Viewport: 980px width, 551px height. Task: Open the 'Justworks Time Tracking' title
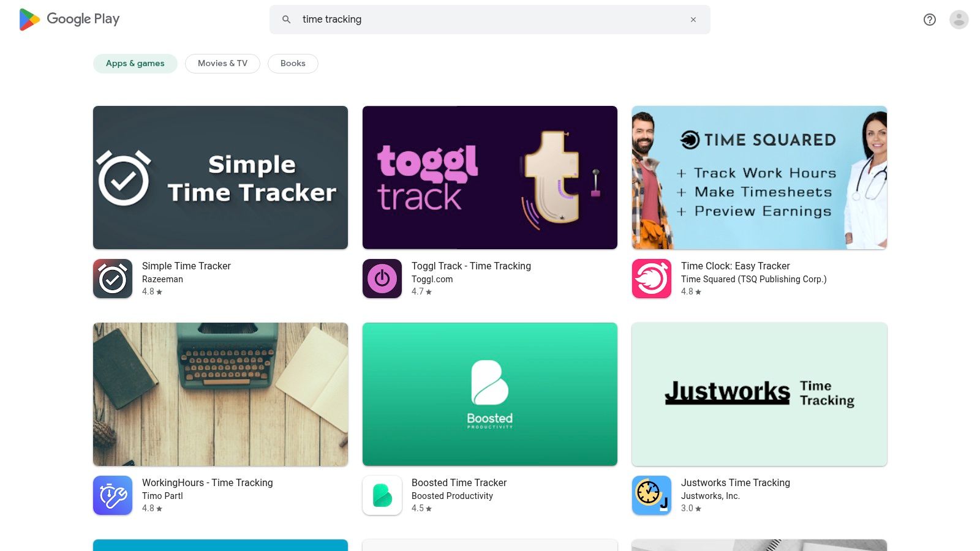(735, 482)
